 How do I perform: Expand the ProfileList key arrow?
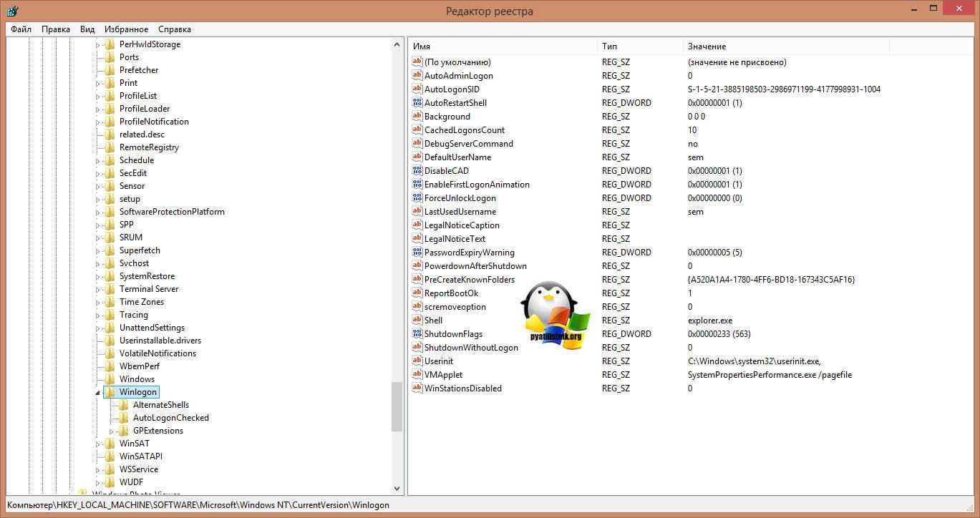[98, 96]
